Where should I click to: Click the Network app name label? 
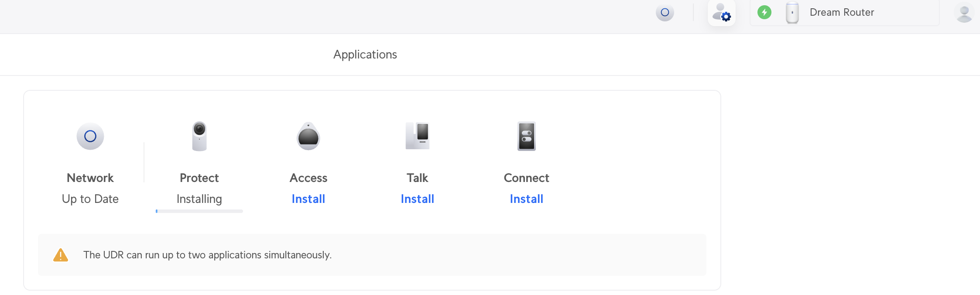coord(90,178)
